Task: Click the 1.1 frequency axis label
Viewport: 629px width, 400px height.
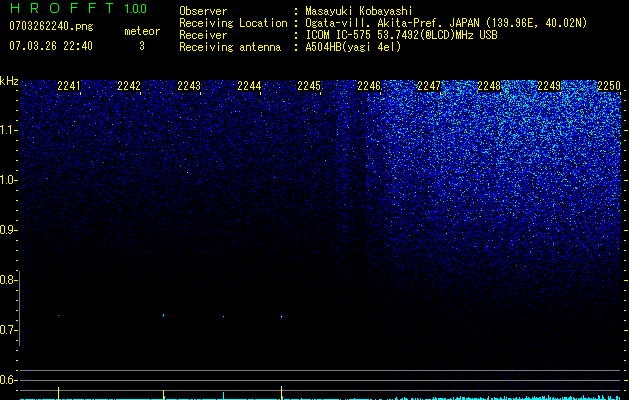Action: (7, 130)
